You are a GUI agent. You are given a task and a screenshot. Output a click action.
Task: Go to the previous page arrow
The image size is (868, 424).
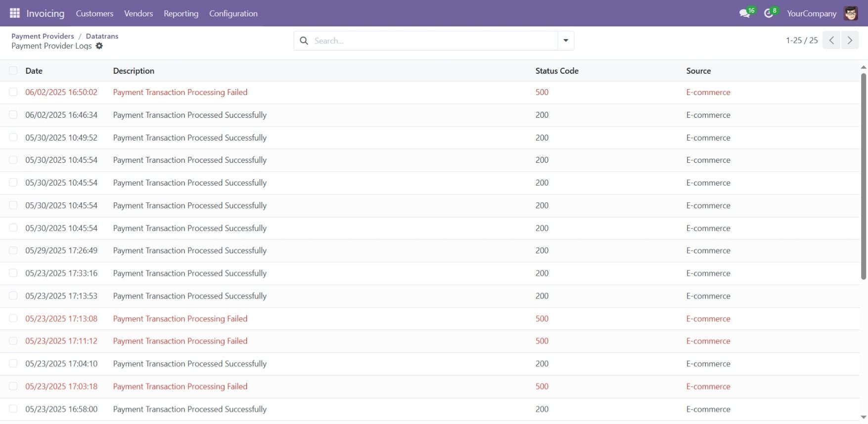832,41
